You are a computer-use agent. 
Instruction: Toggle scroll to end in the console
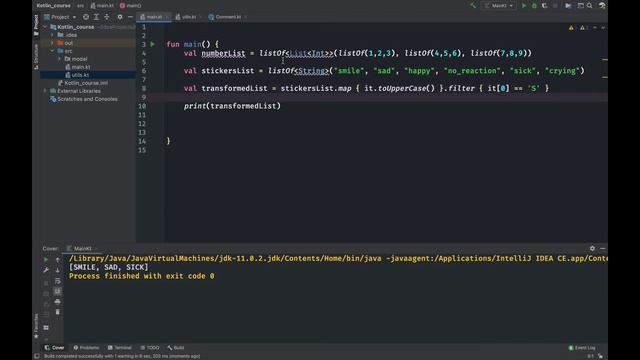(58, 291)
